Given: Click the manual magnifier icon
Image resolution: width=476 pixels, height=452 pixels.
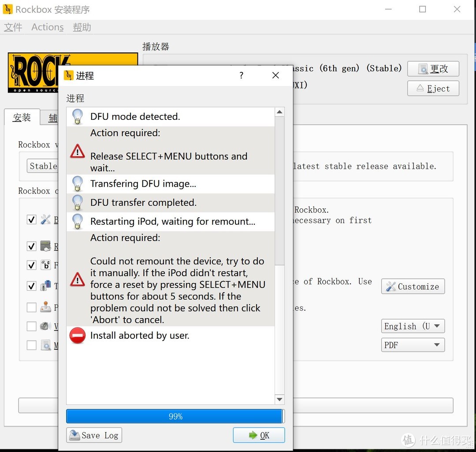Looking at the screenshot, I should (x=46, y=345).
